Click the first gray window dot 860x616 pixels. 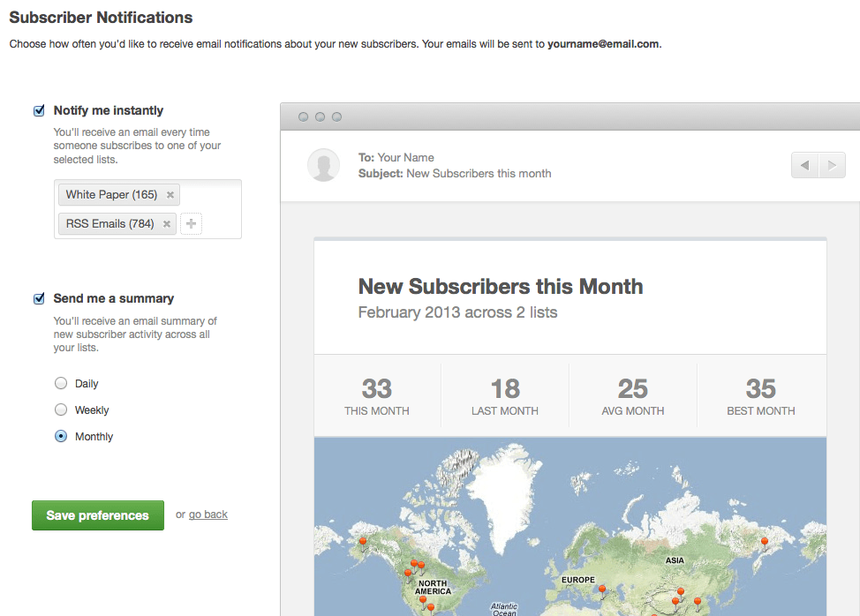tap(303, 116)
